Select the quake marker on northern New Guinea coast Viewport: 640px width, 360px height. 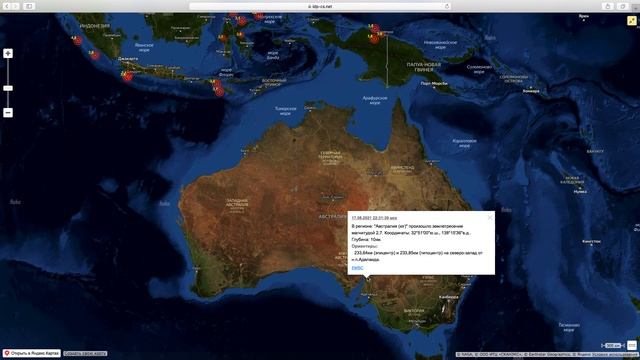(x=374, y=29)
